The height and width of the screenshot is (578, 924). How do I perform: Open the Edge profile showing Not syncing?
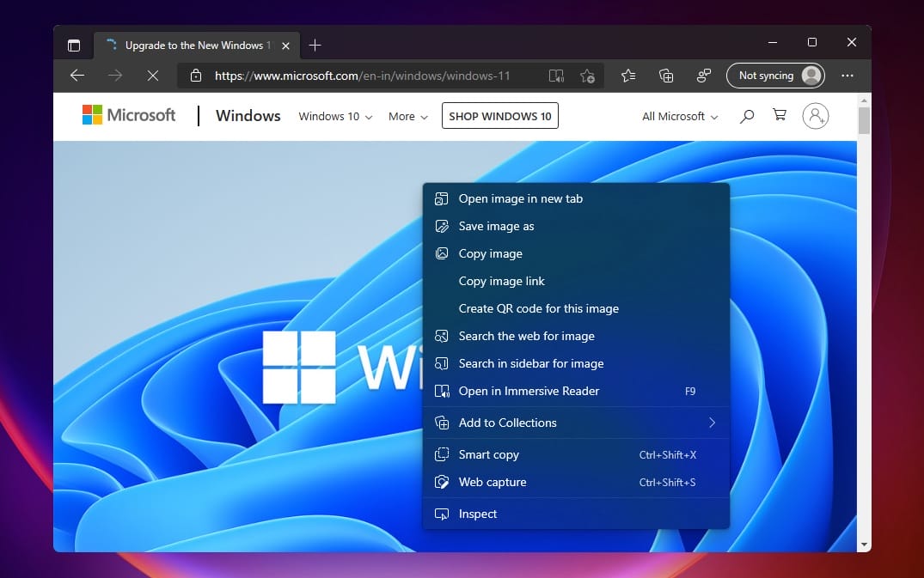pyautogui.click(x=775, y=76)
